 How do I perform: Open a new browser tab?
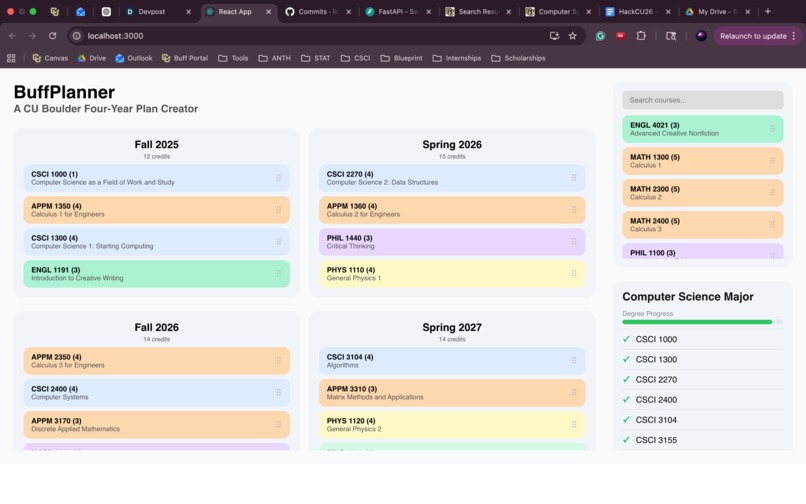coord(768,11)
